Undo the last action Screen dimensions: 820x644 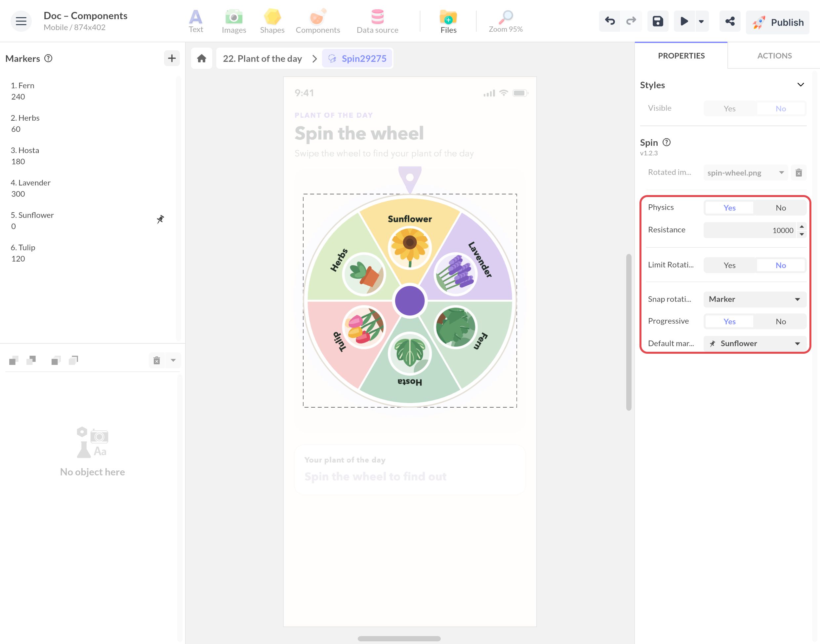tap(610, 21)
